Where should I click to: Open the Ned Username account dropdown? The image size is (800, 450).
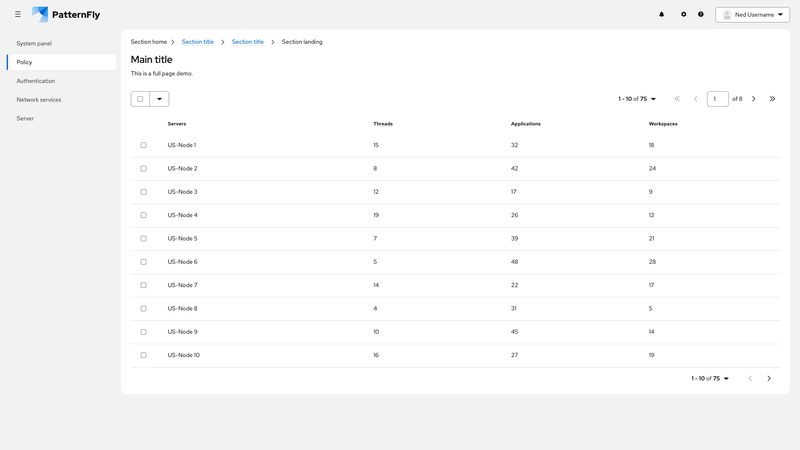tap(753, 15)
